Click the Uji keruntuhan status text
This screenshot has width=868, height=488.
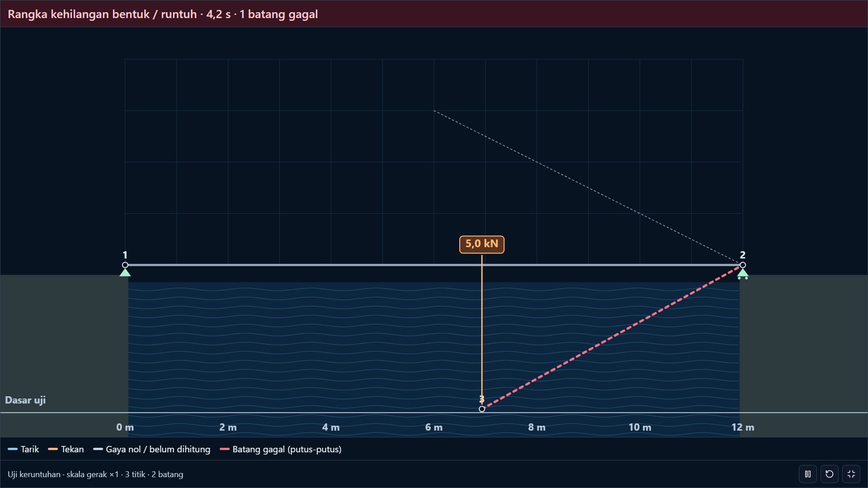(x=95, y=474)
